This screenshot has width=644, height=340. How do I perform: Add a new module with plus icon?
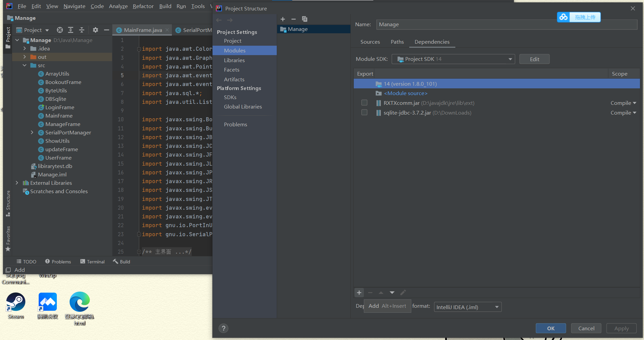point(283,19)
